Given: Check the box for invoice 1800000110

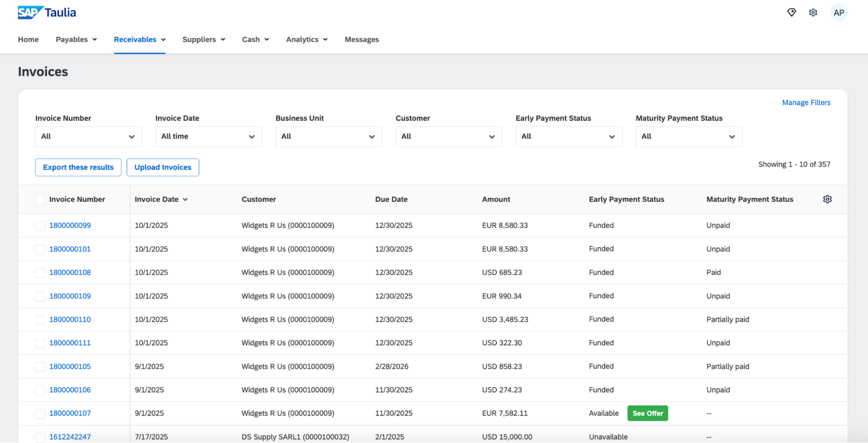Looking at the screenshot, I should 40,319.
